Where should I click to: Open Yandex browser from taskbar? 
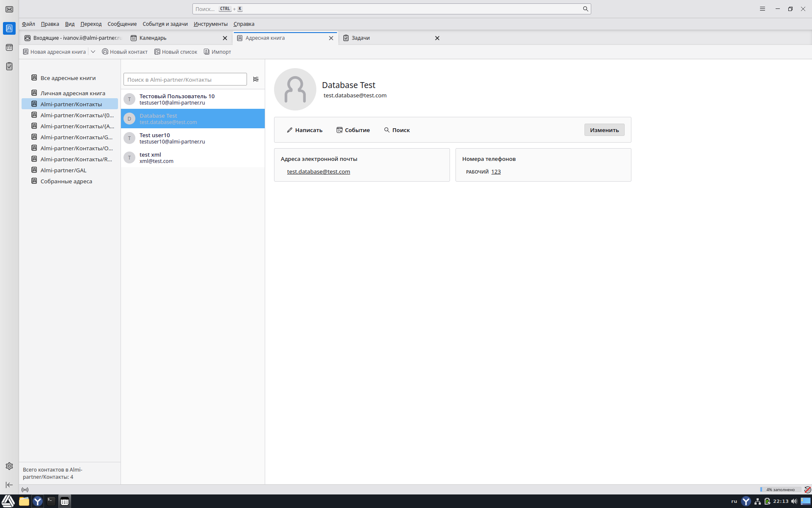pyautogui.click(x=38, y=501)
